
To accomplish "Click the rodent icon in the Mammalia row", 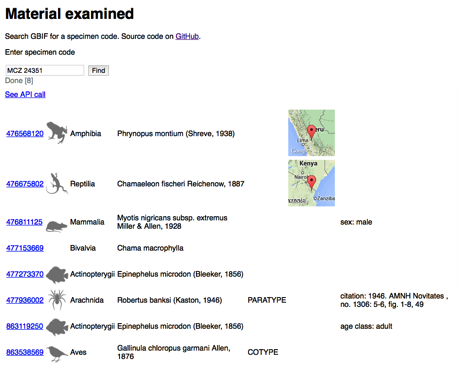I will coord(57,226).
